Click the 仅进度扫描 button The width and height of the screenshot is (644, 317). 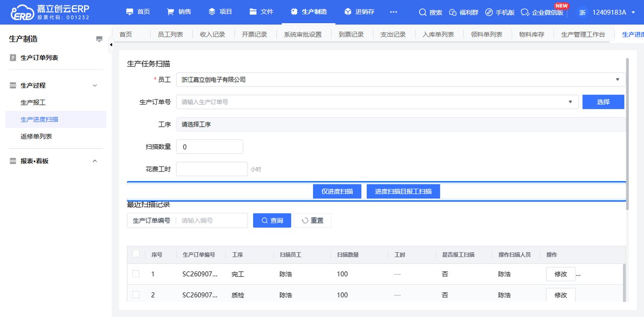point(337,191)
